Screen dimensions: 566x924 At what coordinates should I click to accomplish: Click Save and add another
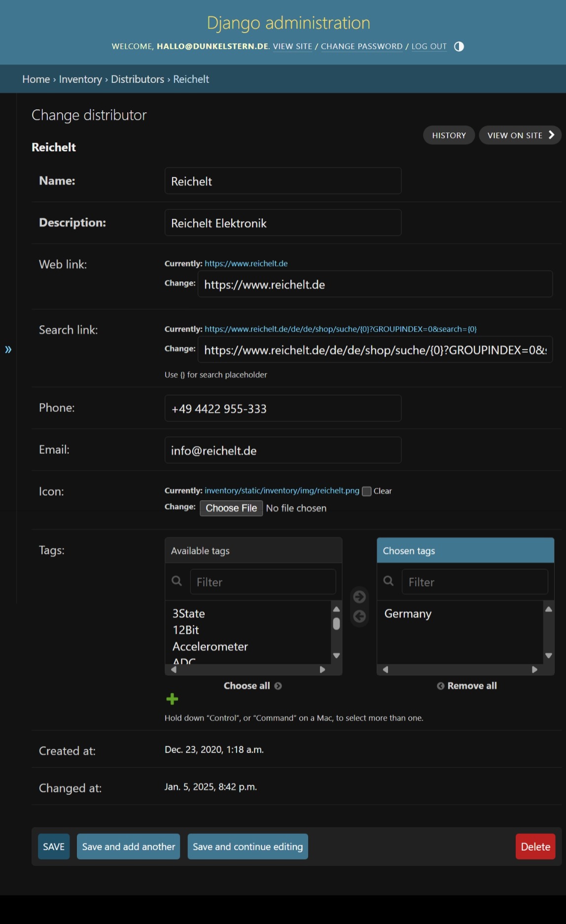128,846
